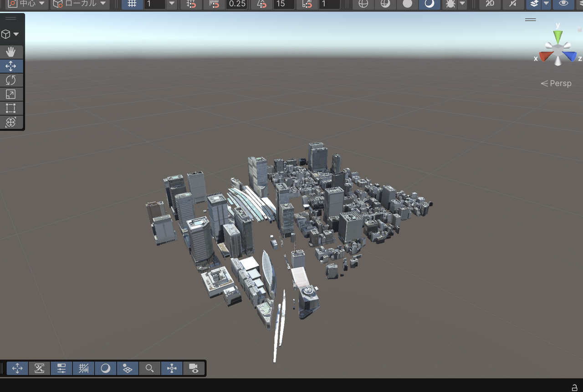
Task: Open the 中心 pivot mode dropdown
Action: tap(27, 4)
